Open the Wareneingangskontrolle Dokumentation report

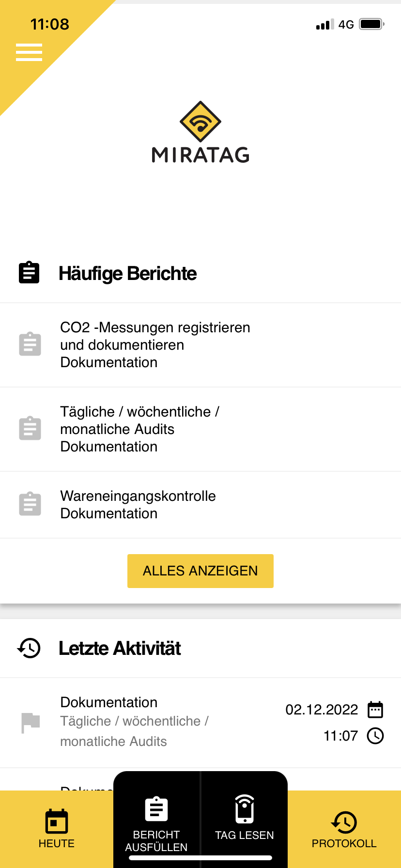pos(200,505)
